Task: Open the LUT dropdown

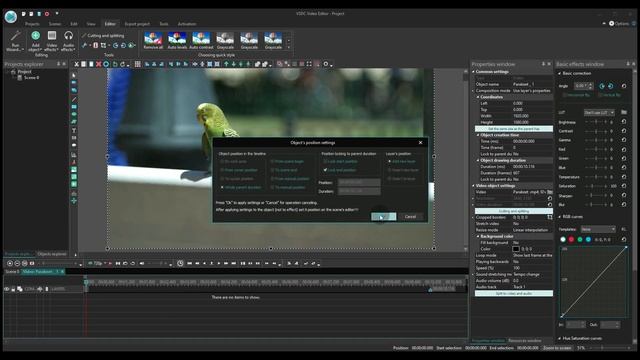Action: click(599, 112)
